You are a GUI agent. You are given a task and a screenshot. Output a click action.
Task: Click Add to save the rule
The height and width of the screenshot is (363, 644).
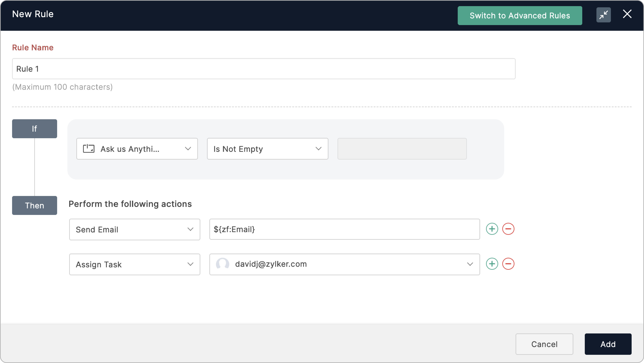(x=607, y=344)
